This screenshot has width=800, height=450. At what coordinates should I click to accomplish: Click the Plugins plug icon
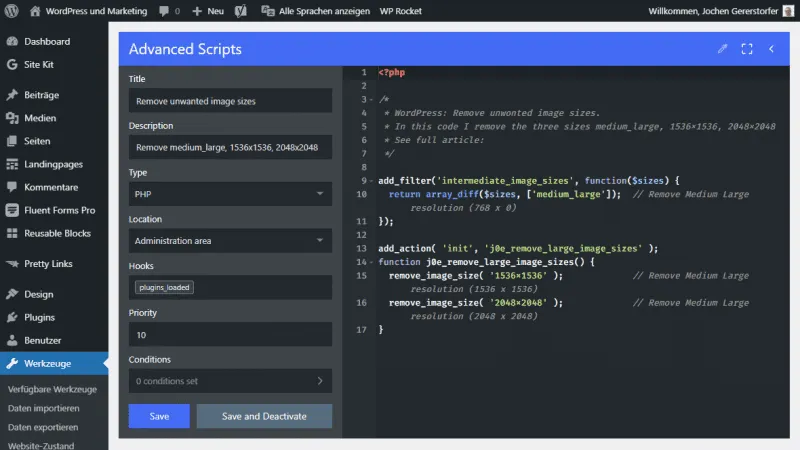pos(12,317)
